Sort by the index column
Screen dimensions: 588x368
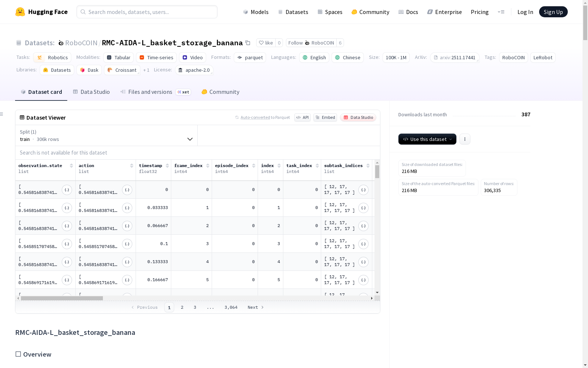pyautogui.click(x=279, y=166)
